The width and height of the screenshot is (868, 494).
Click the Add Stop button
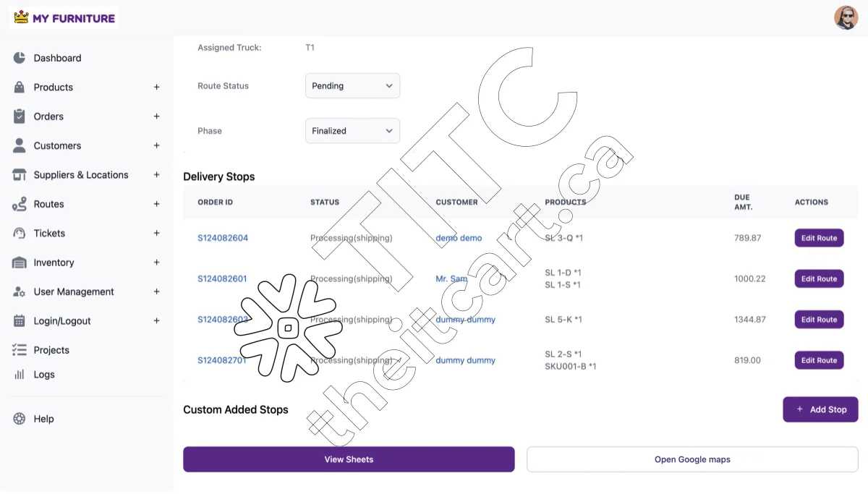[820, 409]
